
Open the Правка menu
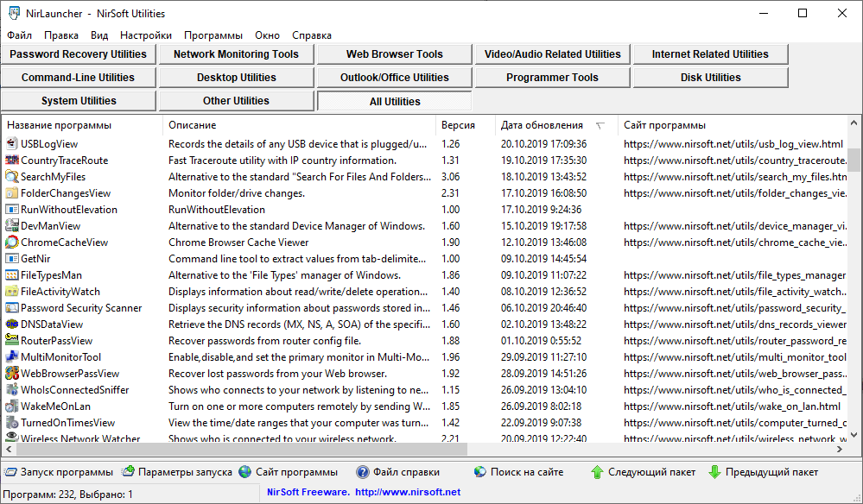[61, 35]
